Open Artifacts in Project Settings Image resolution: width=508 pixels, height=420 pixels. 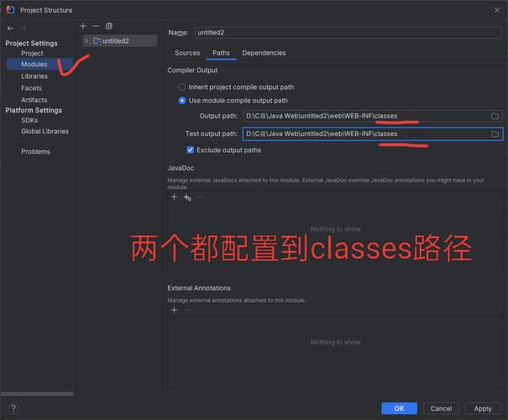click(x=34, y=100)
